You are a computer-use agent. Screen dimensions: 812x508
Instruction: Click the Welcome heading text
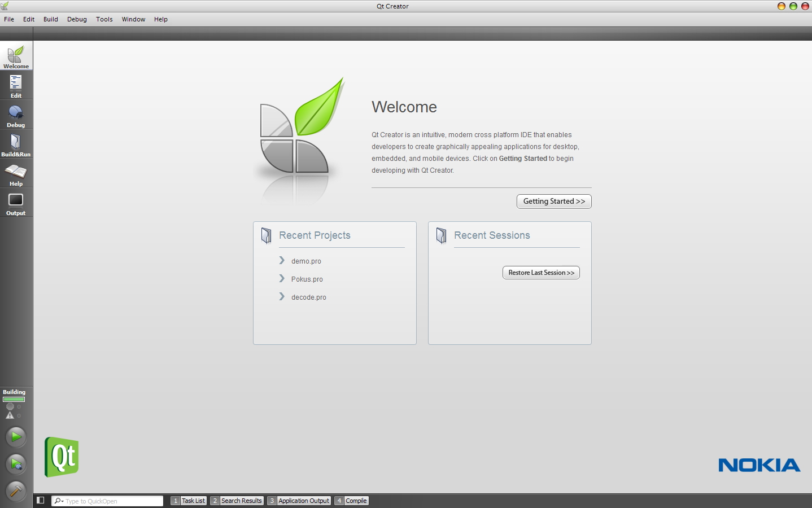tap(404, 107)
